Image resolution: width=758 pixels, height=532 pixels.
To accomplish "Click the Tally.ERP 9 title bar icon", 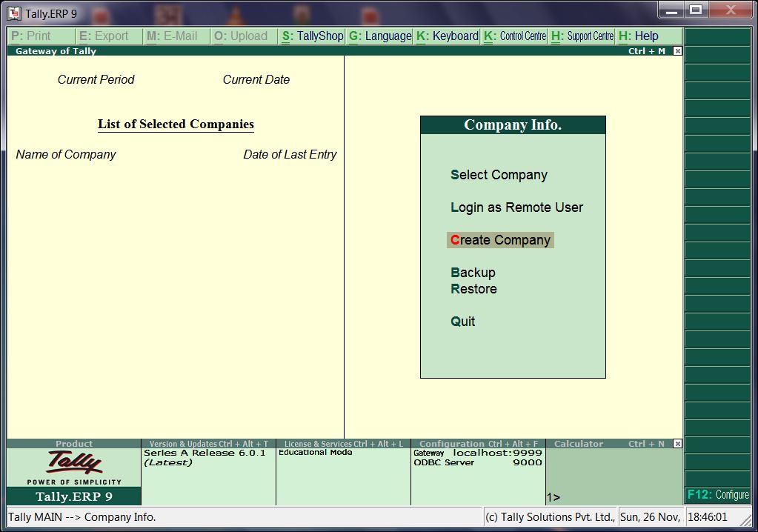I will [14, 13].
